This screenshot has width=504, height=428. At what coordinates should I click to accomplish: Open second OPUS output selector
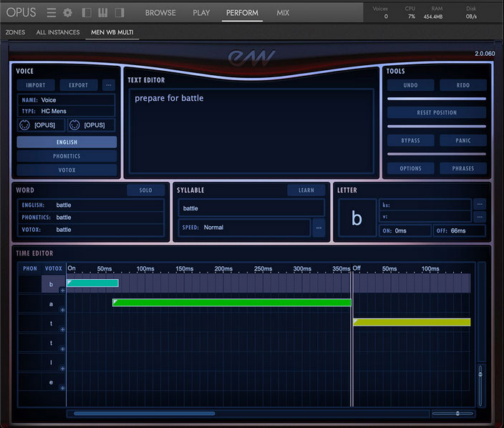[92, 125]
